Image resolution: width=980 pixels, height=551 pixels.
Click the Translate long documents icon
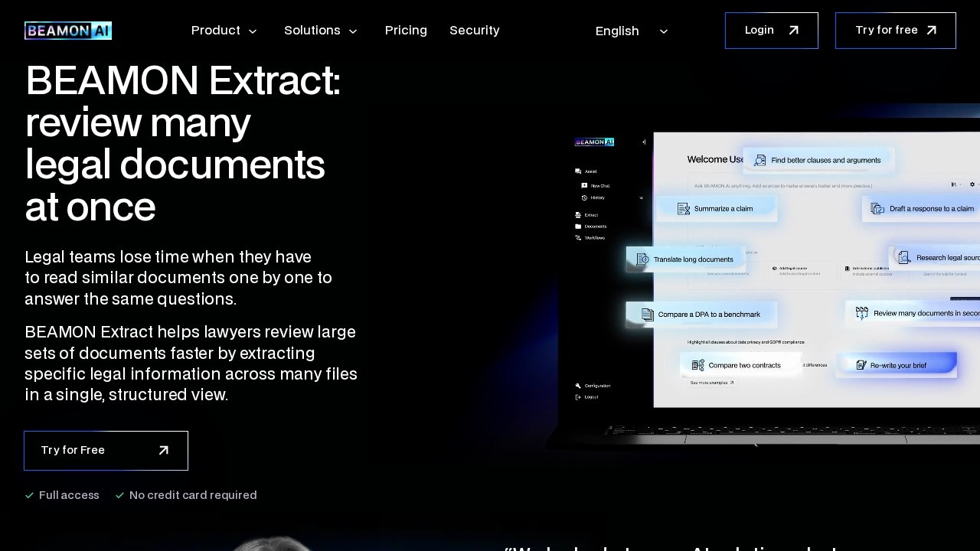click(x=643, y=259)
